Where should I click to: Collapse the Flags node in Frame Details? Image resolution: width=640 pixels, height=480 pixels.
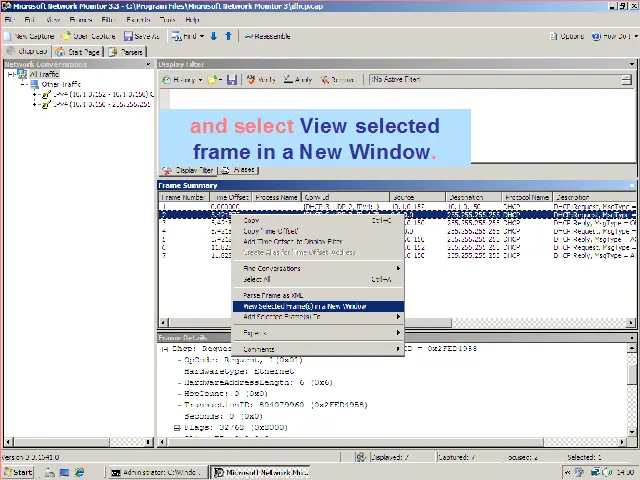coord(177,428)
